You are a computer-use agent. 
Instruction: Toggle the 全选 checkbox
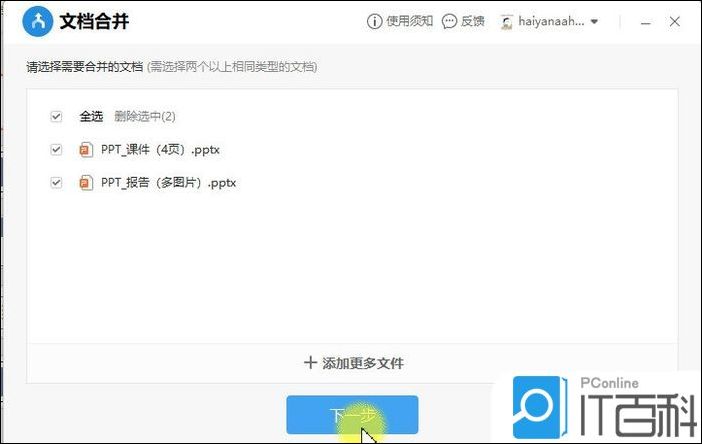[x=56, y=116]
